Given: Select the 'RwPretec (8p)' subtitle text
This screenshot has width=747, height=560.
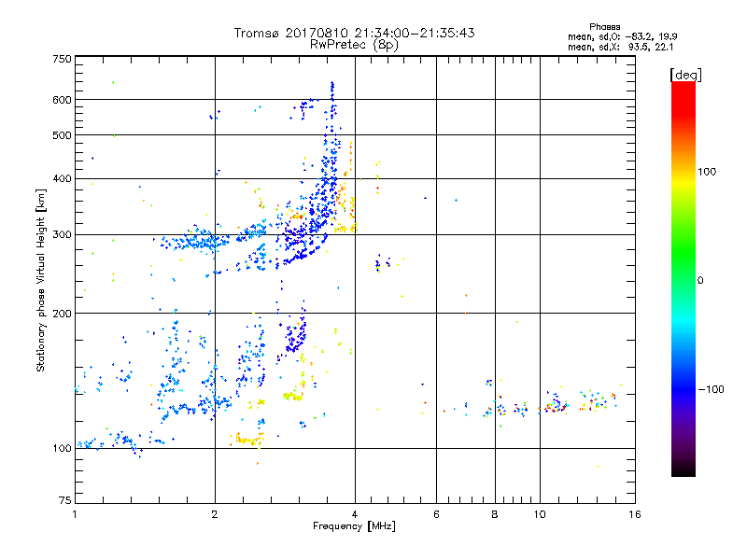Looking at the screenshot, I should 354,45.
